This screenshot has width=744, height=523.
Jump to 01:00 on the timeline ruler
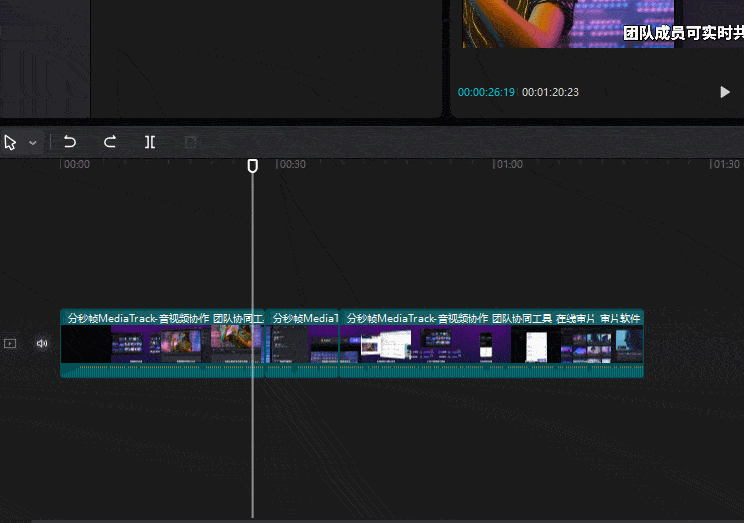508,165
